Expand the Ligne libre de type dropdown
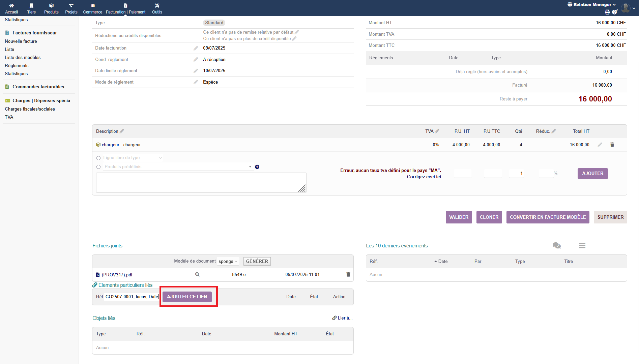This screenshot has width=639, height=364. (133, 158)
